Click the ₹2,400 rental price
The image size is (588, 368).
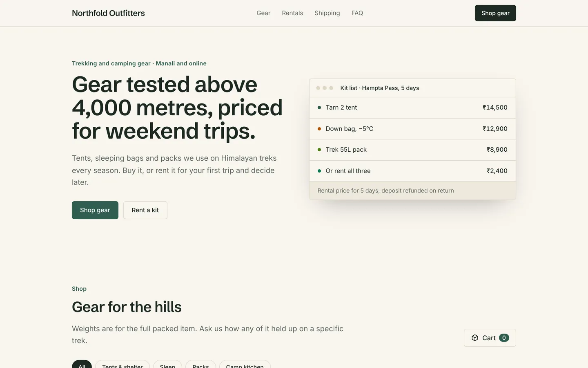[x=497, y=171]
